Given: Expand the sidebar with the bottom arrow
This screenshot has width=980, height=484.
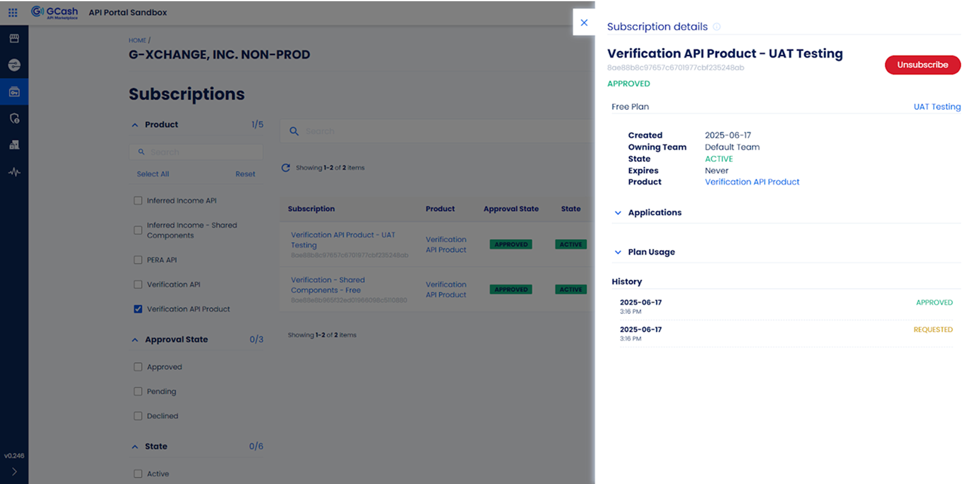Looking at the screenshot, I should click(14, 471).
